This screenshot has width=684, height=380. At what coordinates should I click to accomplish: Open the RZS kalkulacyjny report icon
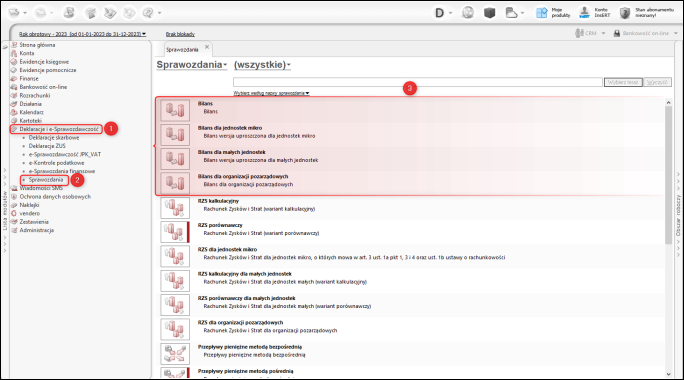pyautogui.click(x=175, y=208)
